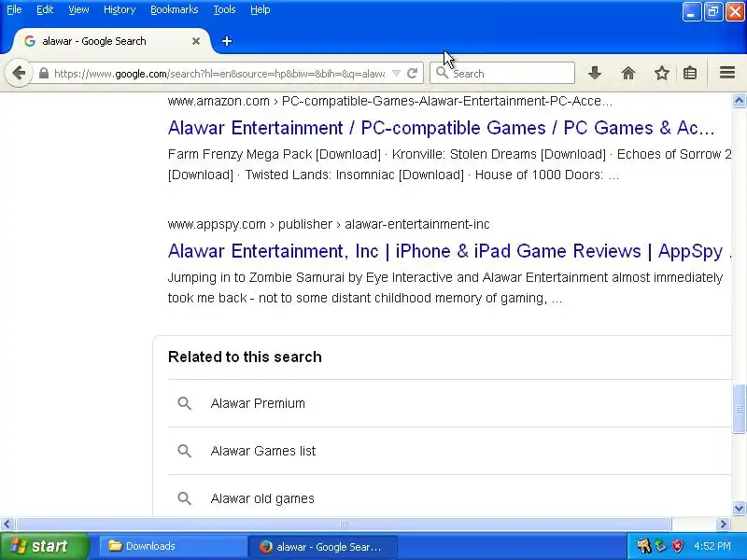Click magnifier icon beside Alawar old games
Viewport: 747px width, 560px height.
184,498
